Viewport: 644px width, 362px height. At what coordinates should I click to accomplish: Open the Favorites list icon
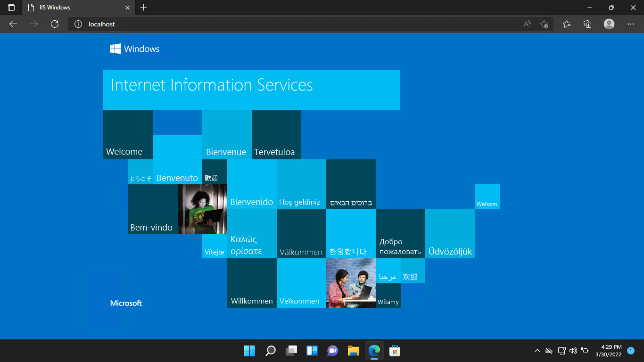(567, 24)
